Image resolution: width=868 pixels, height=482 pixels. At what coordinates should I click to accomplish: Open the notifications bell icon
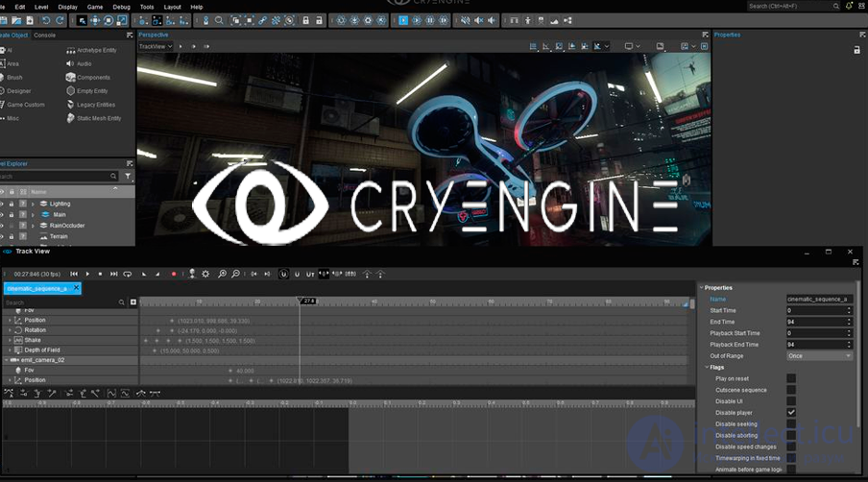tap(849, 6)
